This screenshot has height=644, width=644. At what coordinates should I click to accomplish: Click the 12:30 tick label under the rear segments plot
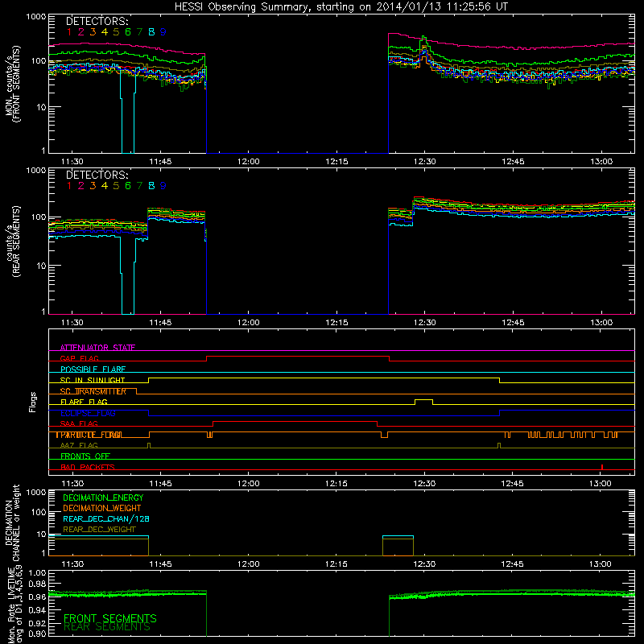coord(425,323)
